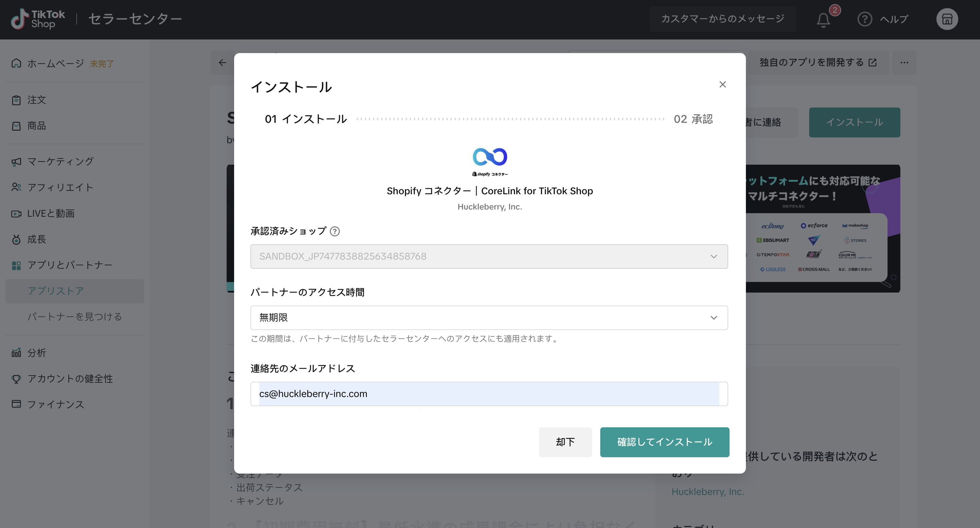Open マーケティング sidebar menu
Viewport: 980px width, 528px height.
point(61,162)
